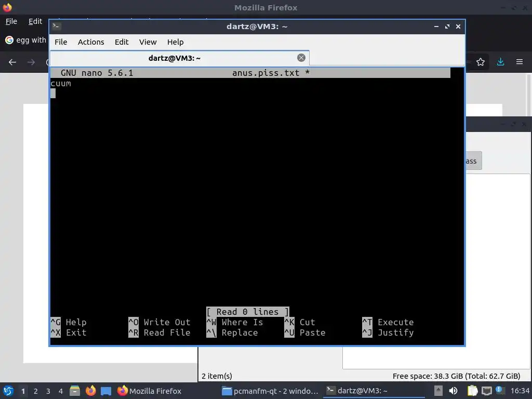Image resolution: width=532 pixels, height=399 pixels.
Task: Launch Firefox from taskbar quick launch icon
Action: coord(90,391)
